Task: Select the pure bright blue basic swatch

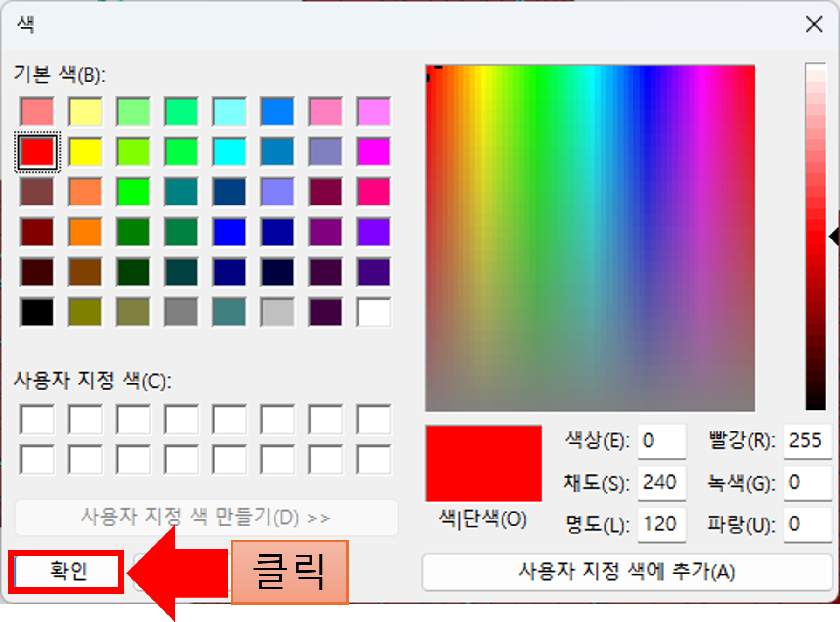Action: click(x=229, y=232)
